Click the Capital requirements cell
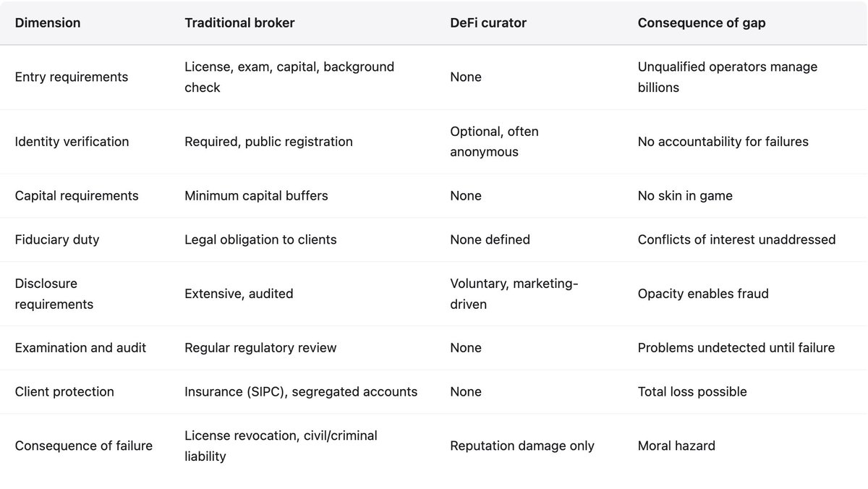This screenshot has width=868, height=489. [77, 196]
